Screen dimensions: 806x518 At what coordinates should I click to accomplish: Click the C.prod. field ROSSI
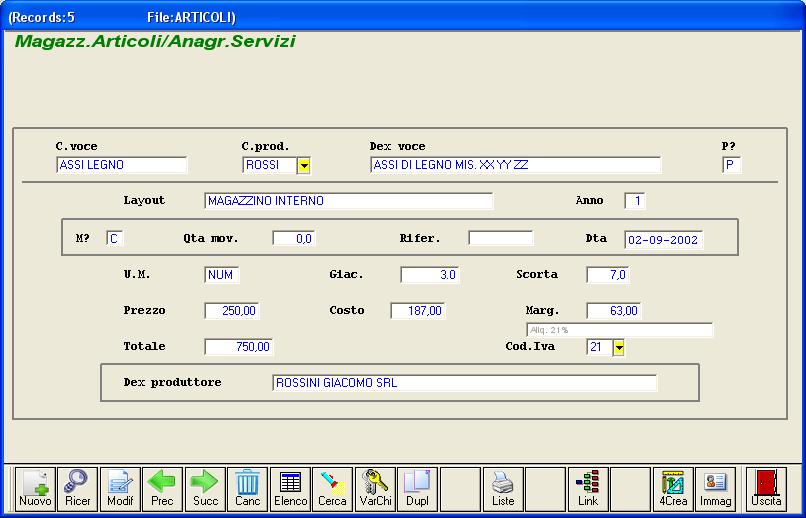(x=270, y=165)
